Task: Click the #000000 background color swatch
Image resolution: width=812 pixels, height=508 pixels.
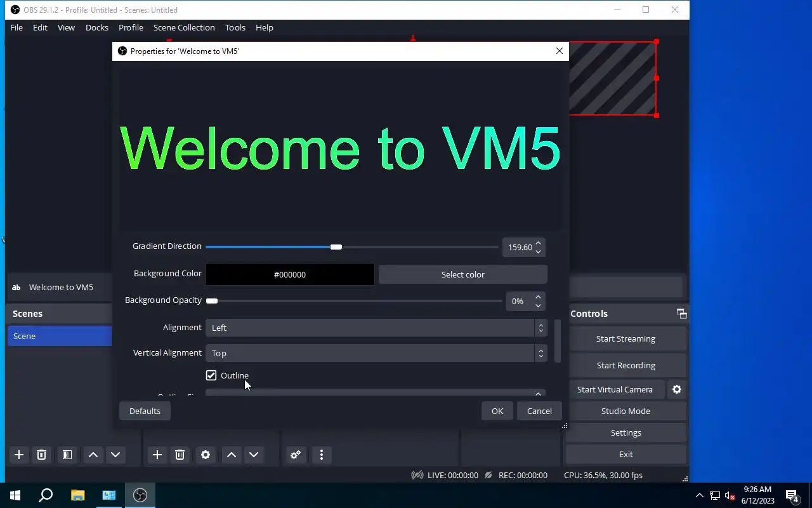Action: pos(290,274)
